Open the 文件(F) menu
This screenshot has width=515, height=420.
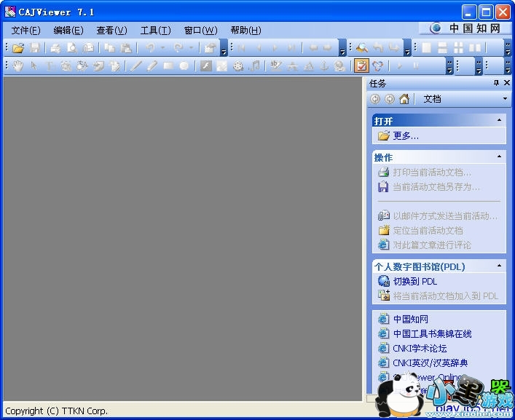[x=25, y=31]
